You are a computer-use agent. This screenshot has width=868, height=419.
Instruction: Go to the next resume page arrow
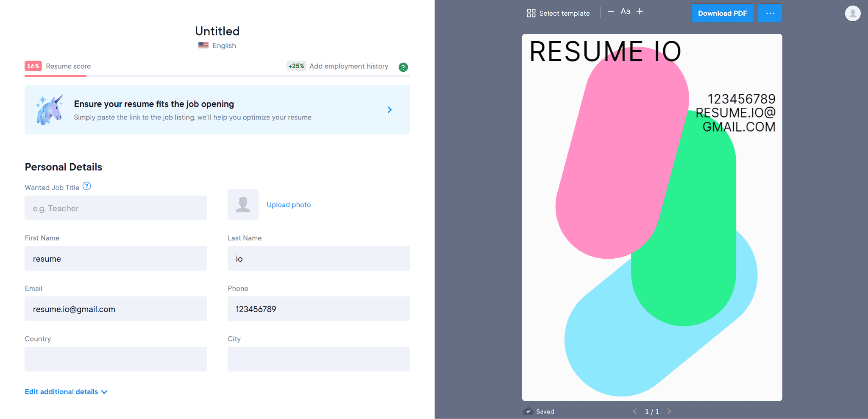click(669, 411)
